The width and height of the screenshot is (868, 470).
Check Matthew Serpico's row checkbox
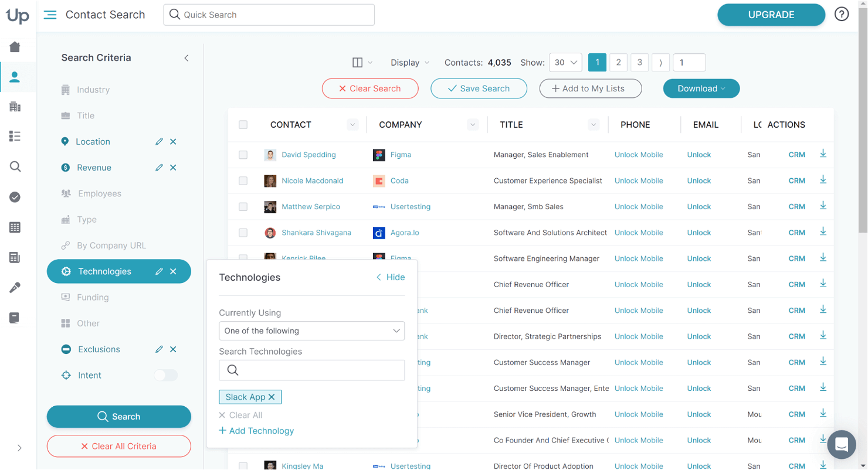coord(243,207)
